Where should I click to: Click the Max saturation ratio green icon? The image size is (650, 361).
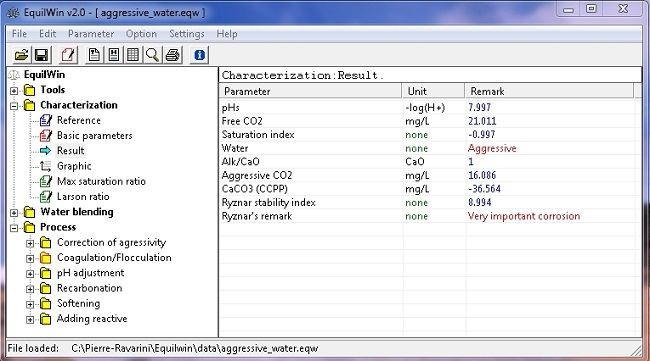tap(46, 182)
